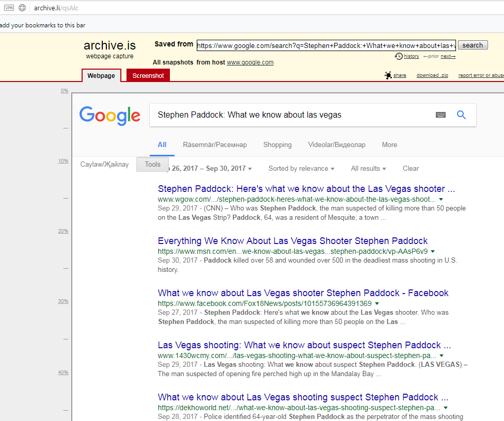The height and width of the screenshot is (421, 504).
Task: Open the history link
Action: 412,56
